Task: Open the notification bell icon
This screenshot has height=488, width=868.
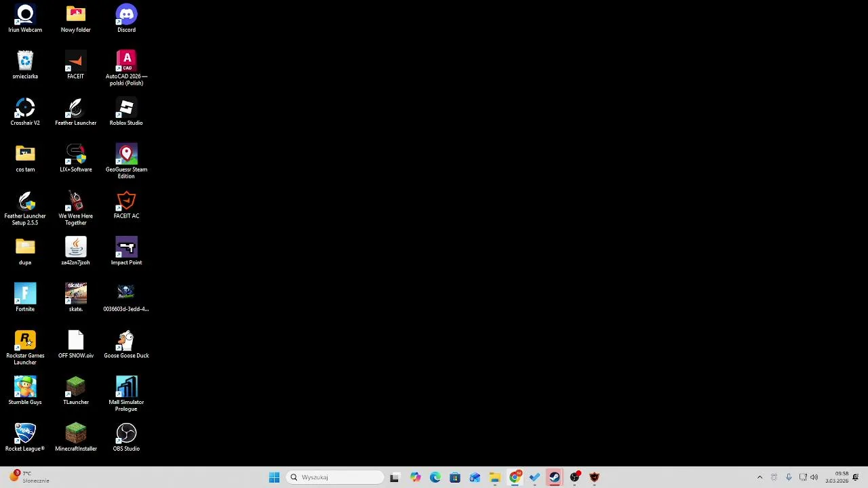Action: click(x=856, y=477)
